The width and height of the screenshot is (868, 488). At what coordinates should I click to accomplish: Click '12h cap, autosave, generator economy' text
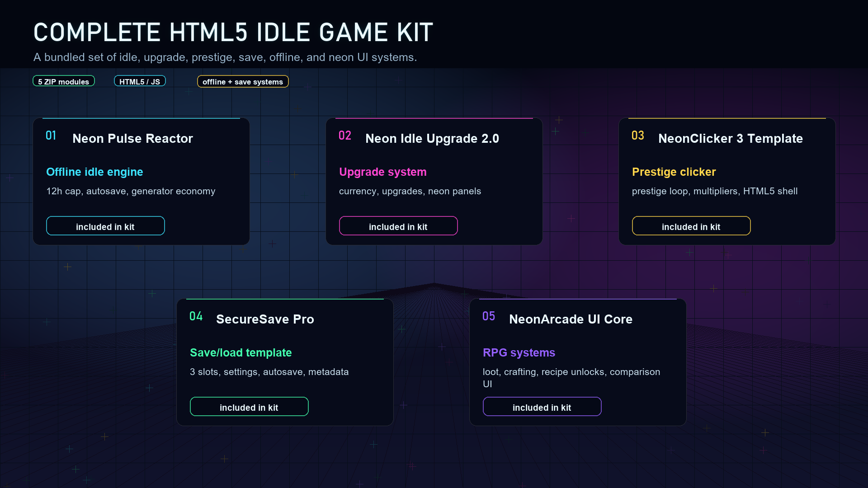click(131, 191)
